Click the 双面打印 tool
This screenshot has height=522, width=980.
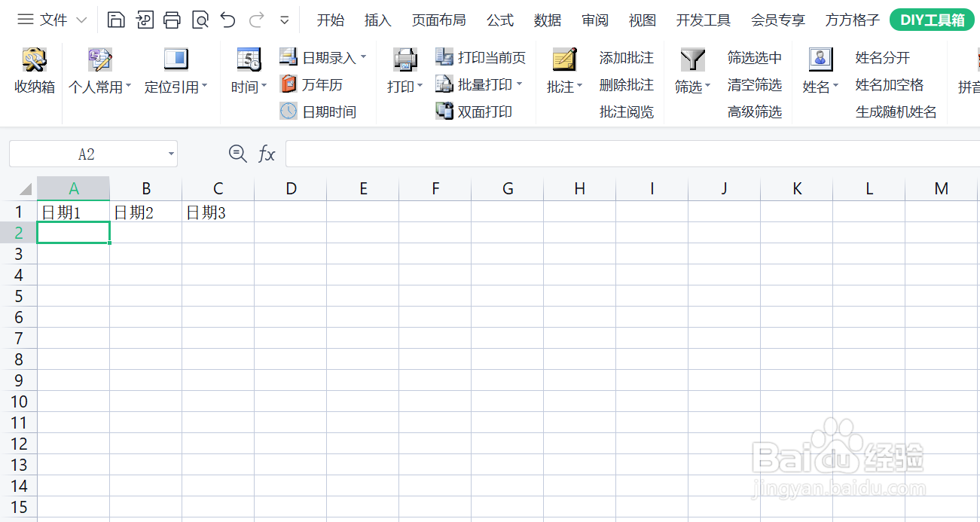[x=474, y=111]
